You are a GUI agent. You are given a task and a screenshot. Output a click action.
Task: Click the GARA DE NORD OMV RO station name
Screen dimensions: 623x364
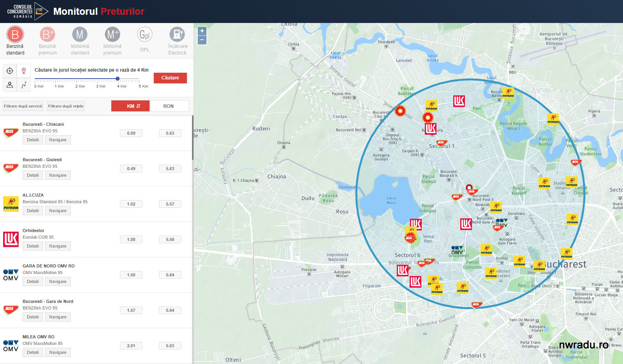coord(49,266)
